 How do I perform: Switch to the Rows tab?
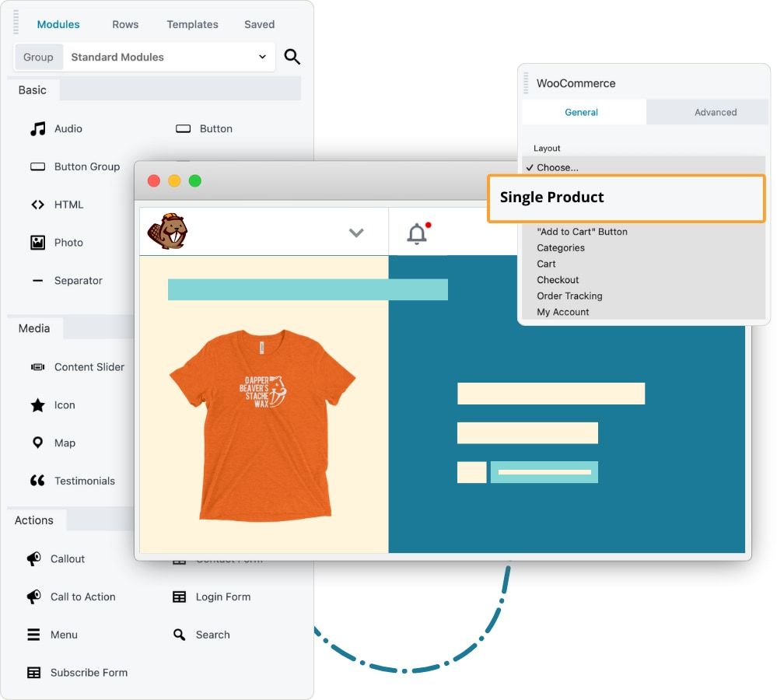click(x=125, y=24)
